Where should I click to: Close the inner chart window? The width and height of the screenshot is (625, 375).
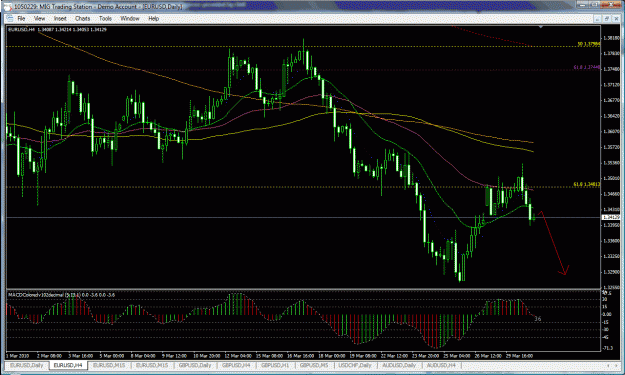click(615, 18)
